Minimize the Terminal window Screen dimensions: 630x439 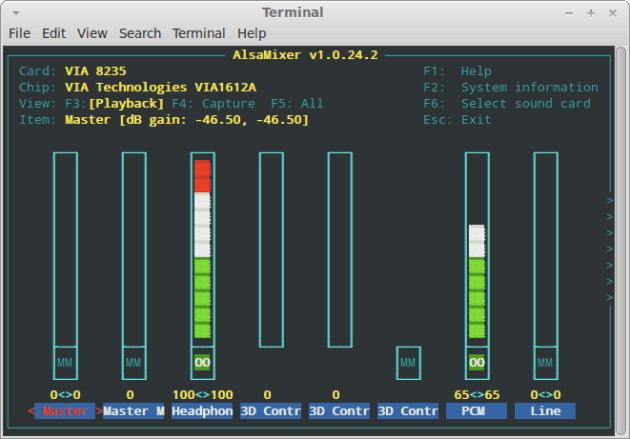(570, 13)
